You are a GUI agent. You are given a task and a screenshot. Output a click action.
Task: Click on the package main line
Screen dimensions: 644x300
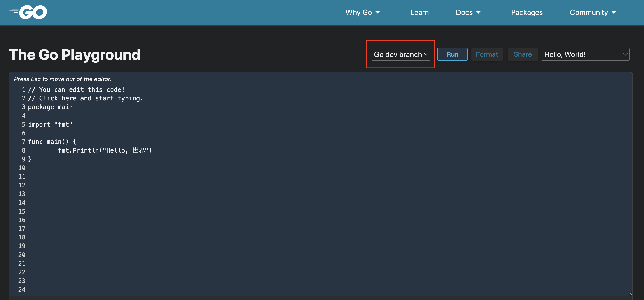pos(50,107)
